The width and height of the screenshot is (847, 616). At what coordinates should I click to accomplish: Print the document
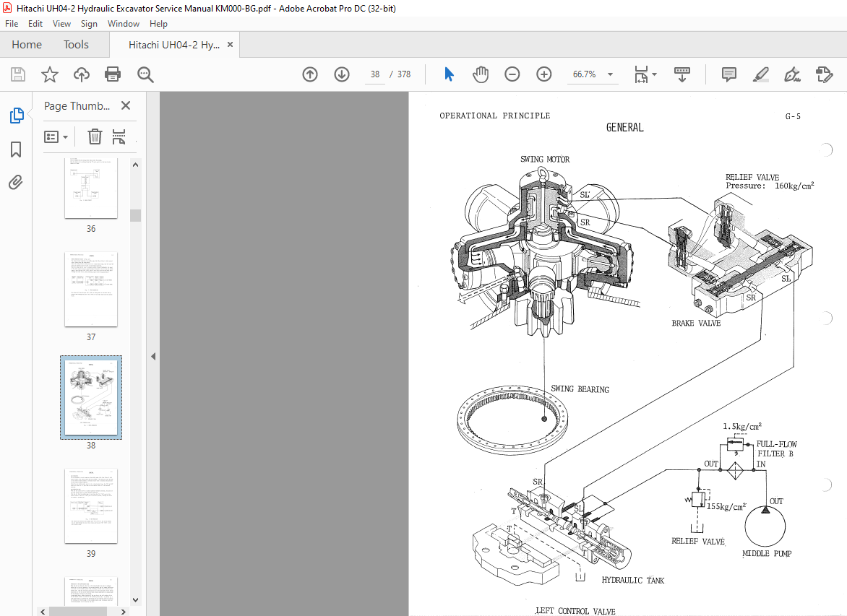[113, 74]
